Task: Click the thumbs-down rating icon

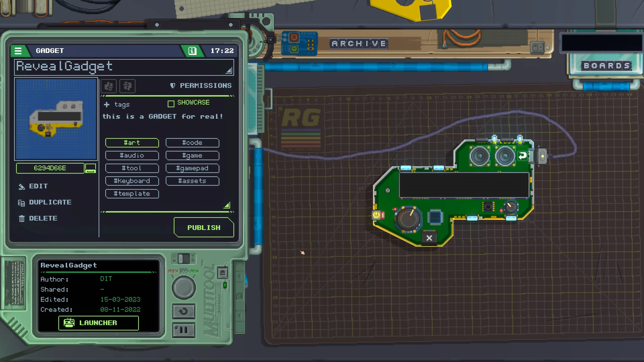Action: [x=127, y=86]
